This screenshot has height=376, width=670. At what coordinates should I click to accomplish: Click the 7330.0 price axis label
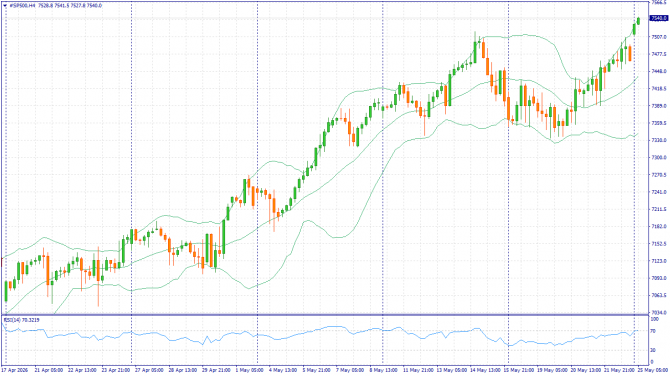[x=658, y=140]
